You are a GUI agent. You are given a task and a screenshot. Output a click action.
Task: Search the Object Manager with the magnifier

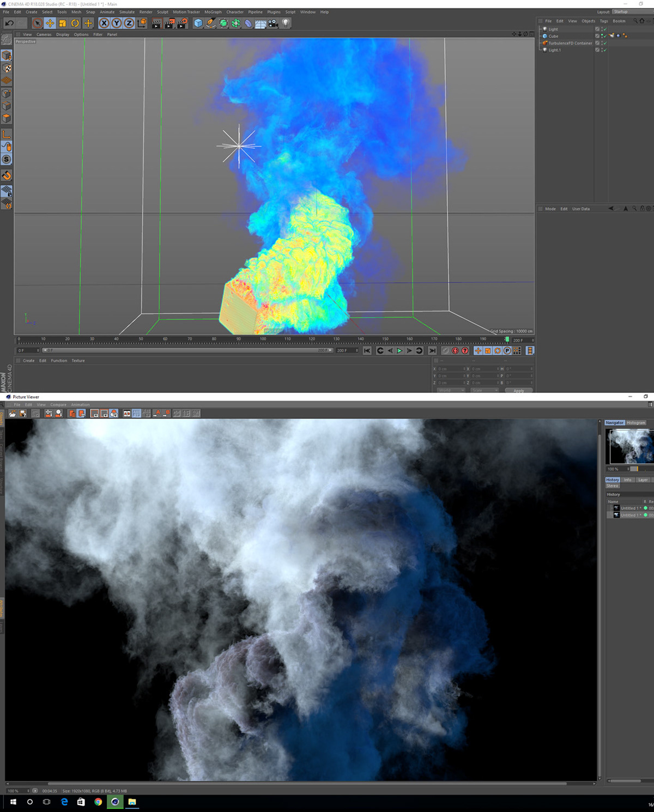tap(635, 21)
